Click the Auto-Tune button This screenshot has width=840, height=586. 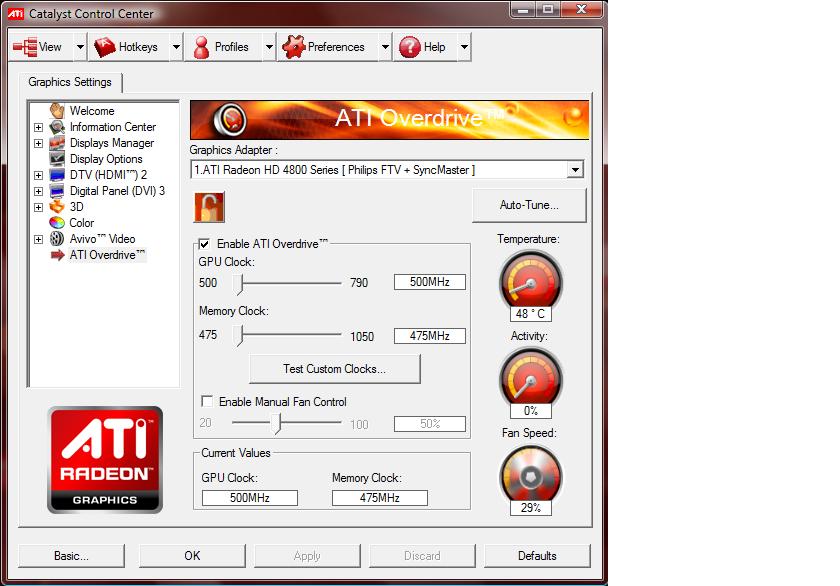pyautogui.click(x=529, y=205)
